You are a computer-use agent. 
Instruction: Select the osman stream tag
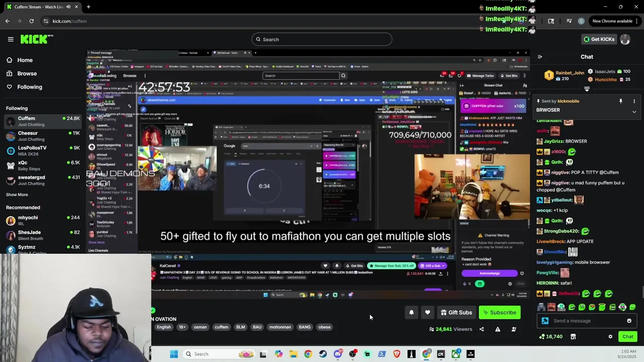coord(200,327)
